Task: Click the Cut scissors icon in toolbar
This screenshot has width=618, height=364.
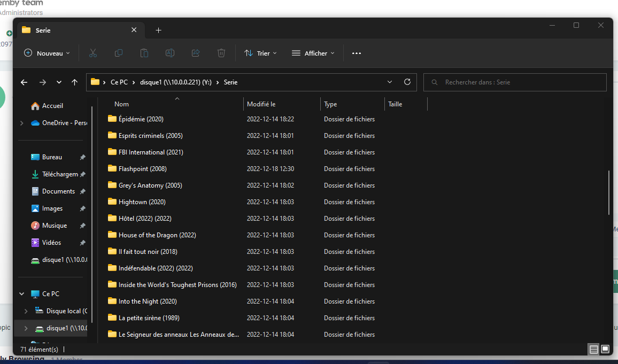Action: (93, 53)
